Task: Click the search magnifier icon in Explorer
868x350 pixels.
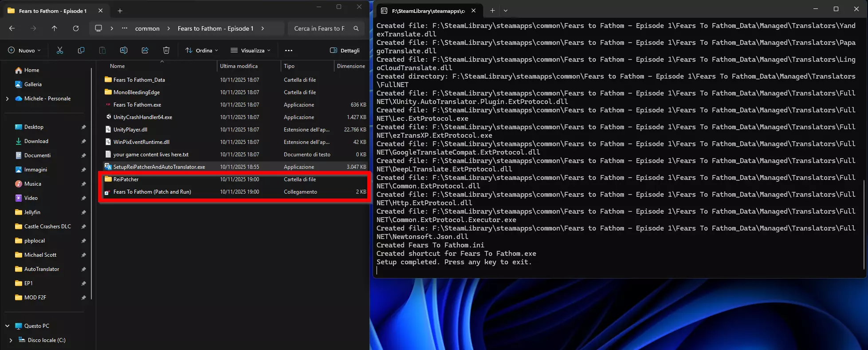Action: (x=356, y=28)
